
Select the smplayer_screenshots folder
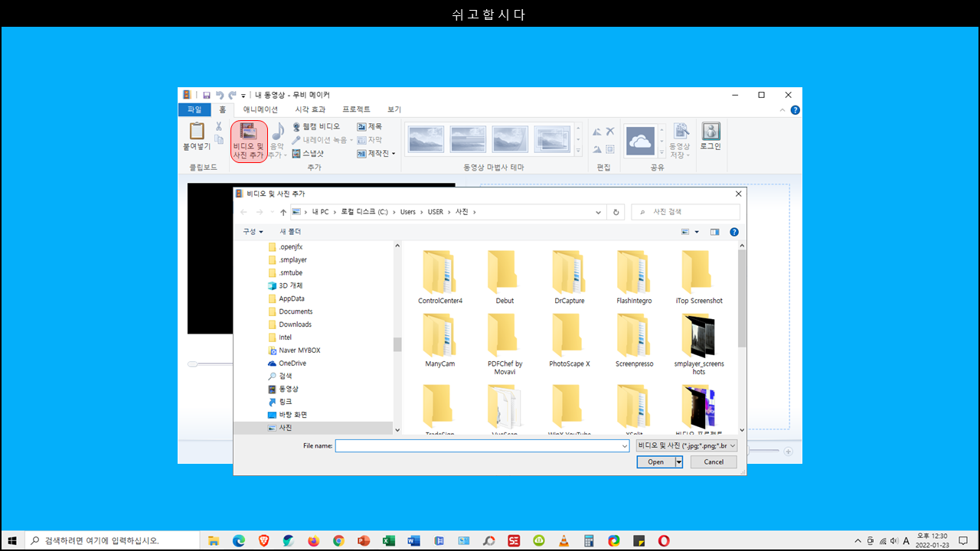pos(698,344)
